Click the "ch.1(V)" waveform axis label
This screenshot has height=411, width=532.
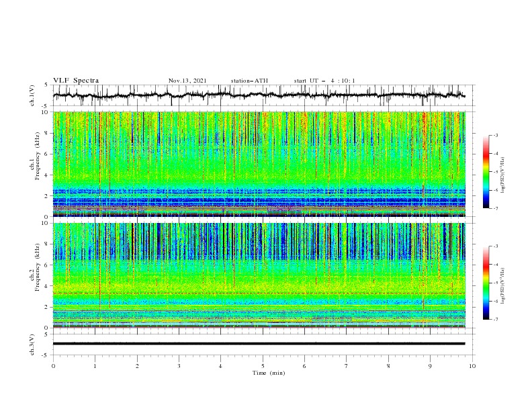tap(32, 95)
